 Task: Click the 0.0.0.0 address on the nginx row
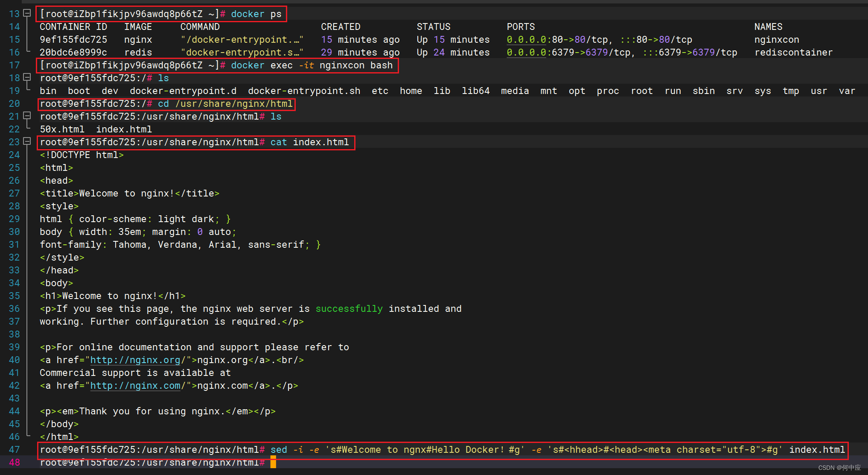click(527, 40)
